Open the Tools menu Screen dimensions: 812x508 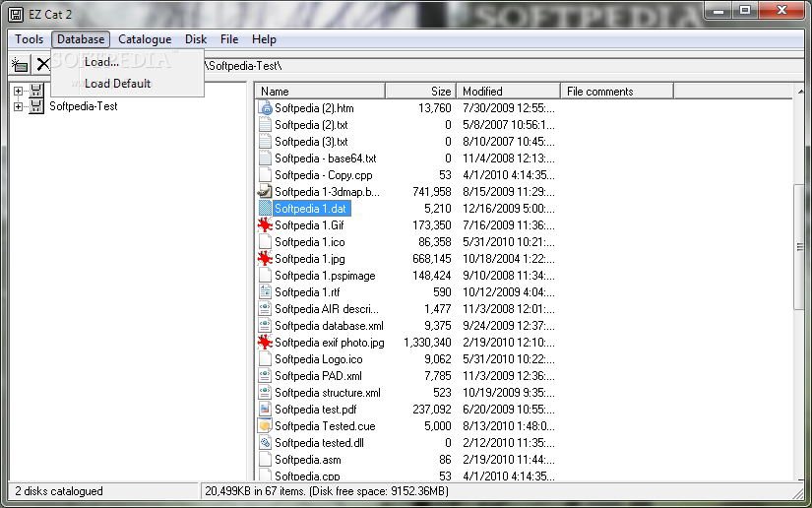pos(29,39)
